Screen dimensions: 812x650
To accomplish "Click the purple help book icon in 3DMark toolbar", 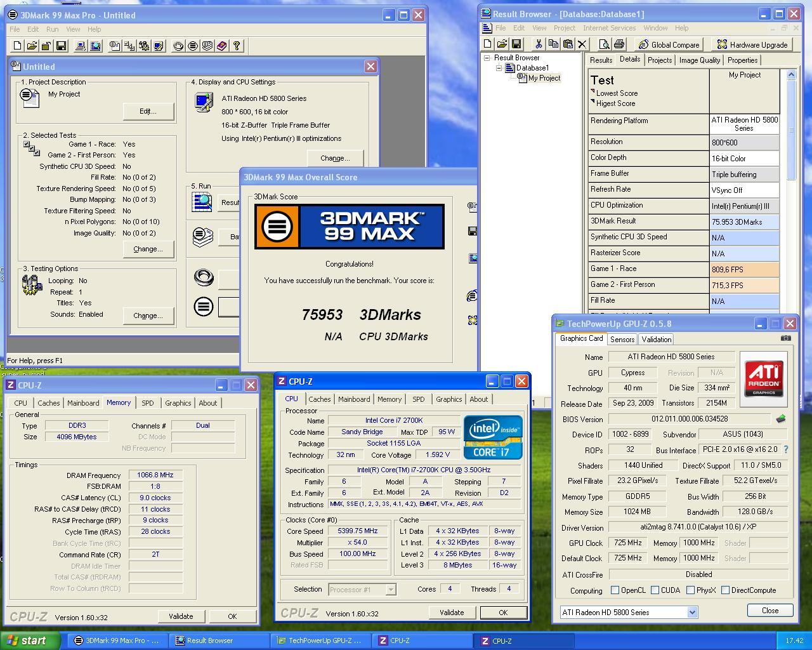I will coord(222,46).
